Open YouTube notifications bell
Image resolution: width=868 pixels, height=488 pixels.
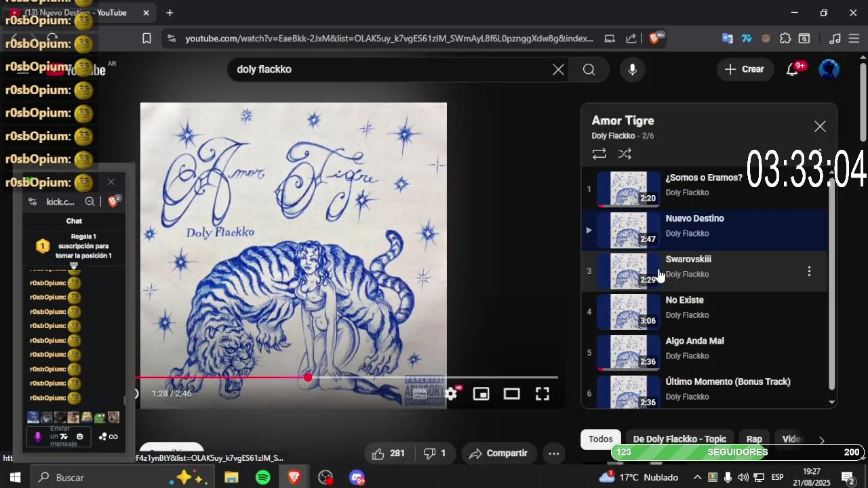791,69
